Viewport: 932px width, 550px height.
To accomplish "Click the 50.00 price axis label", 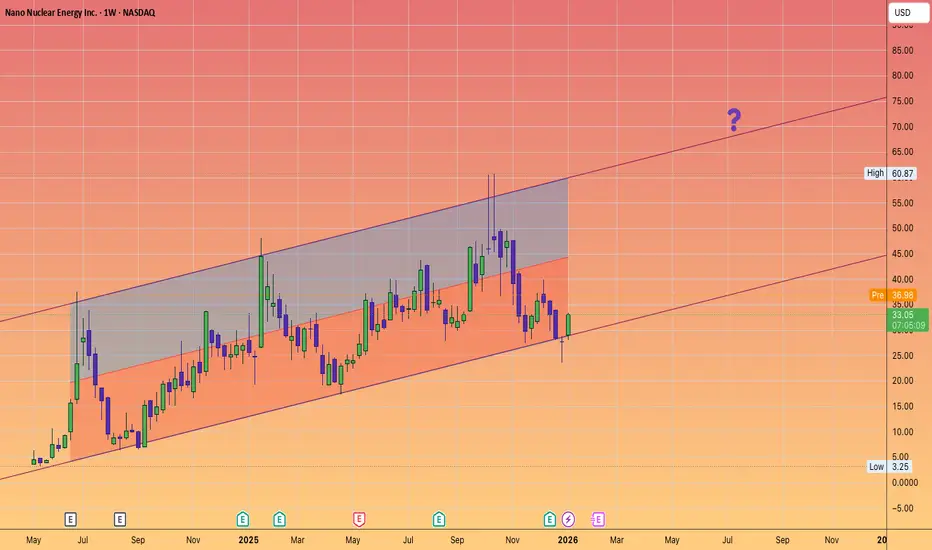I will (x=902, y=228).
